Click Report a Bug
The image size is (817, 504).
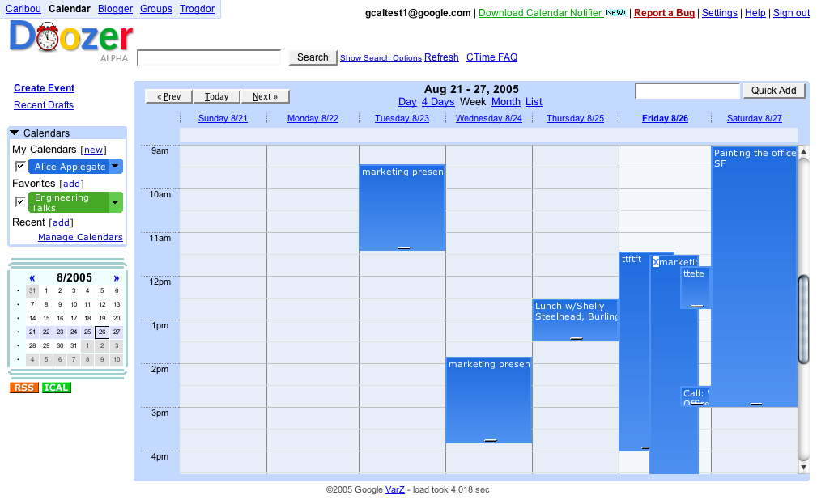pos(664,13)
